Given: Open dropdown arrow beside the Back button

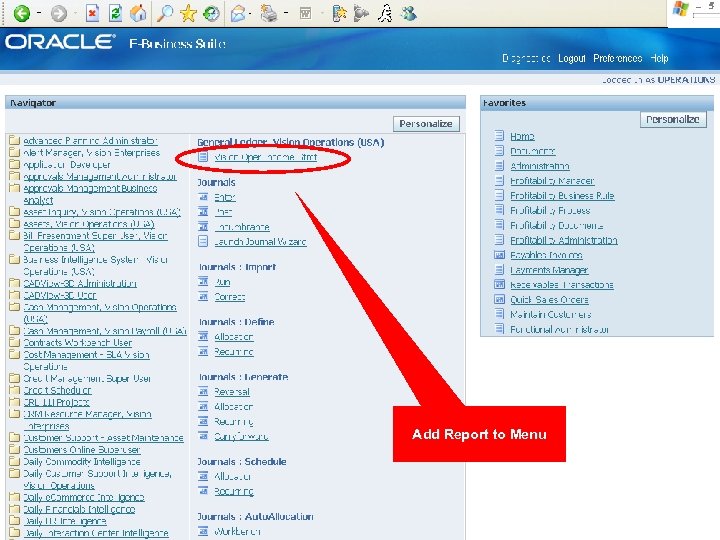Looking at the screenshot, I should tap(39, 14).
